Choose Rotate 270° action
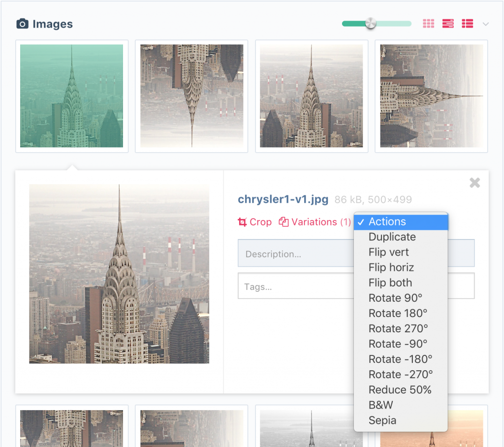 tap(401, 329)
